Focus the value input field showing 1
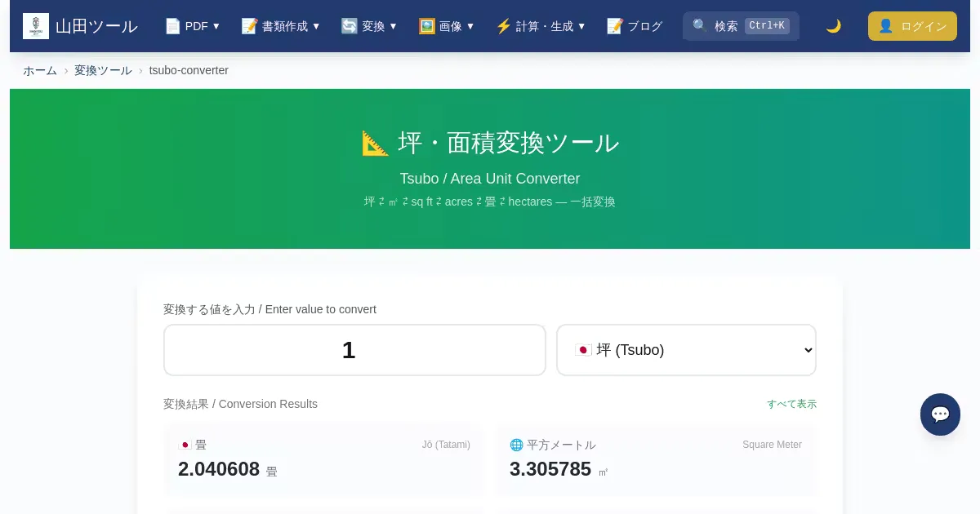980x514 pixels. 354,350
